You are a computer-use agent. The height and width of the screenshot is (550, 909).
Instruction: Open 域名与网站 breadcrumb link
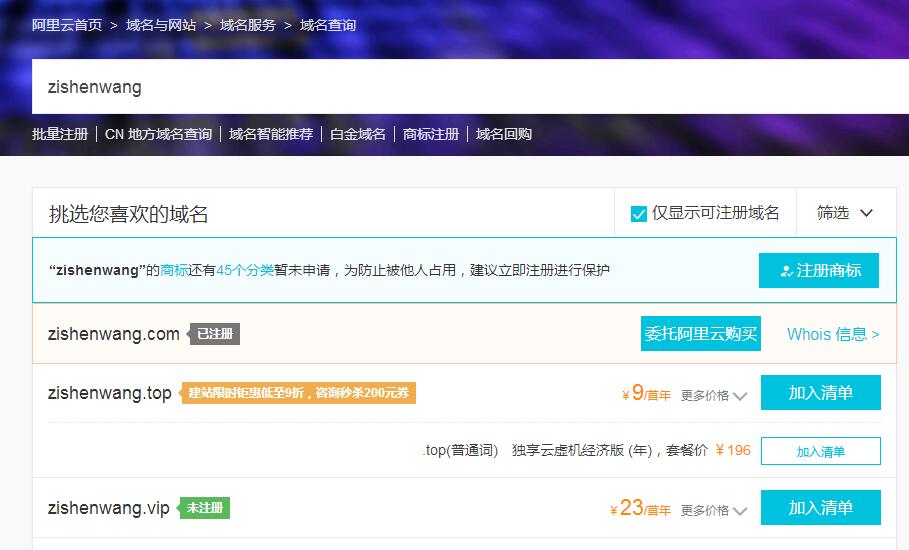click(x=161, y=25)
